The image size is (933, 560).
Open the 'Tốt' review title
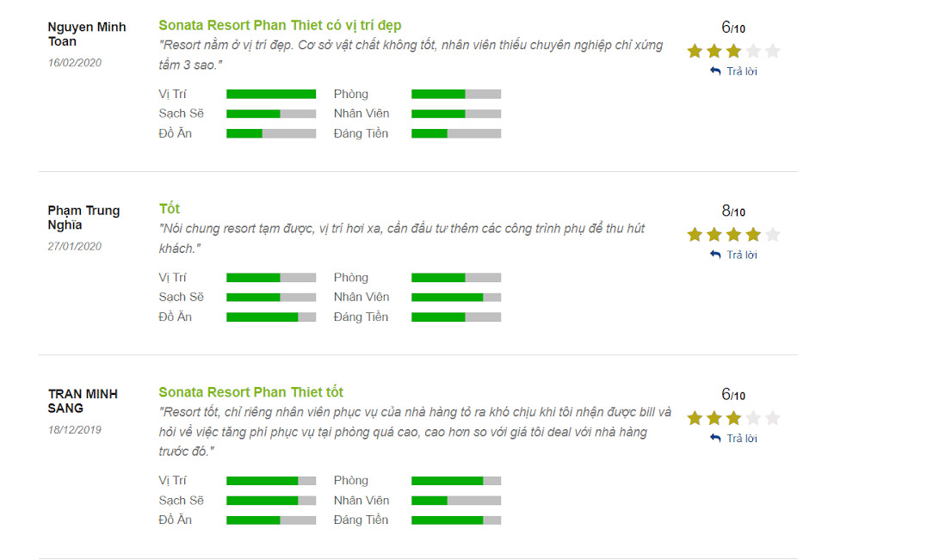pos(170,209)
